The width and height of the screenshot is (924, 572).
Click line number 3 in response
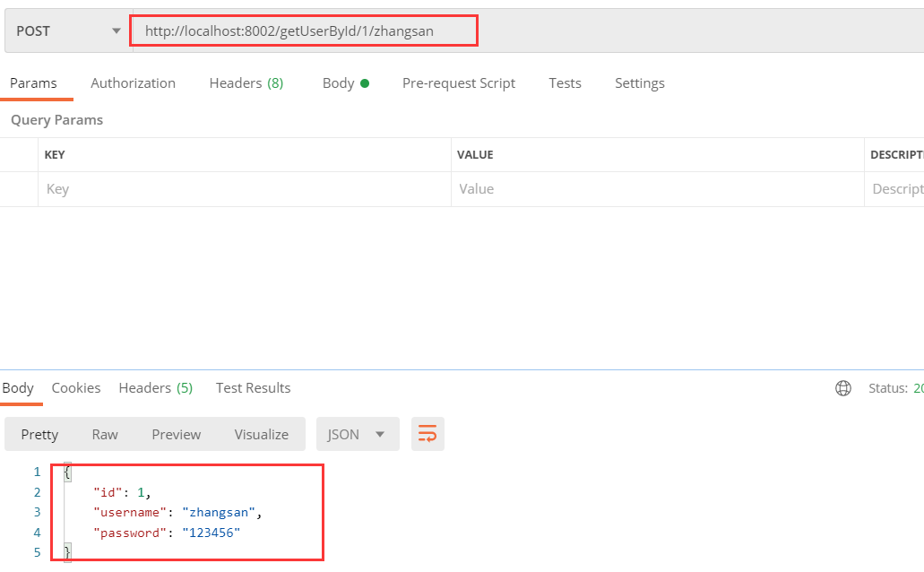click(x=37, y=513)
